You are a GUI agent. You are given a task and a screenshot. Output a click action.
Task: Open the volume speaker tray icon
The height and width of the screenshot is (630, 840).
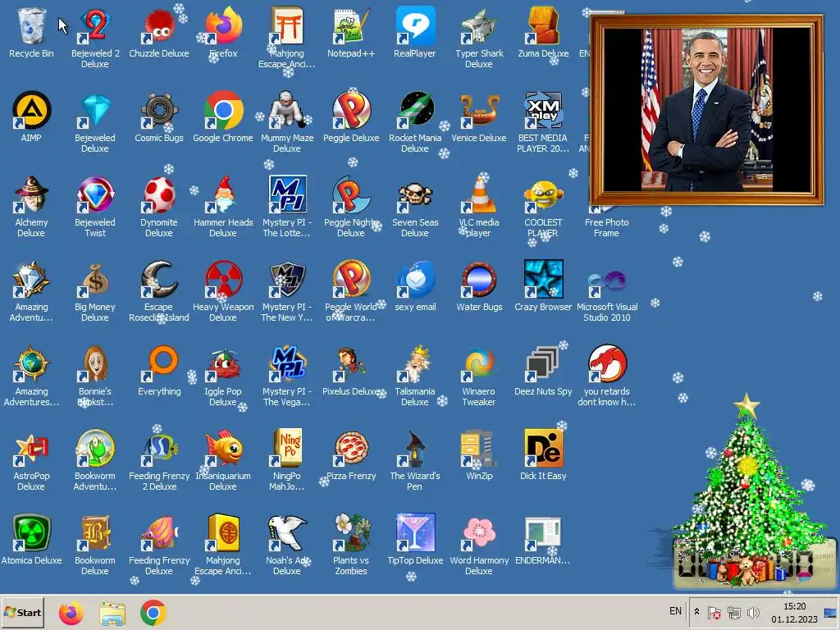753,612
